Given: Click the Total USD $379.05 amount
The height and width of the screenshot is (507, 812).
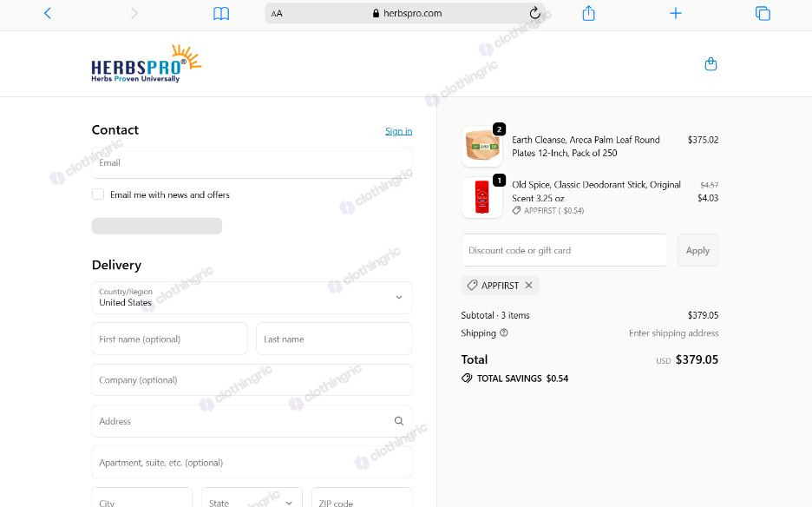Looking at the screenshot, I should [687, 359].
